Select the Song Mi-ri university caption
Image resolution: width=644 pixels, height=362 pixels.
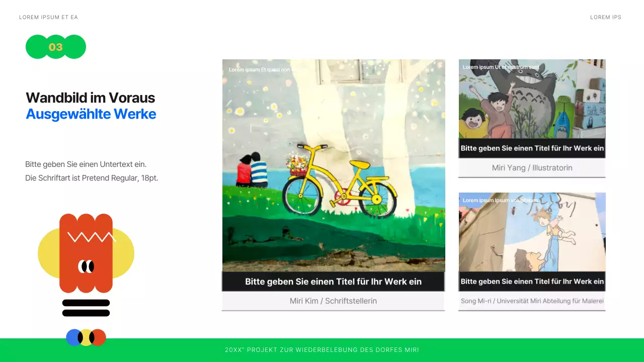coord(532,301)
